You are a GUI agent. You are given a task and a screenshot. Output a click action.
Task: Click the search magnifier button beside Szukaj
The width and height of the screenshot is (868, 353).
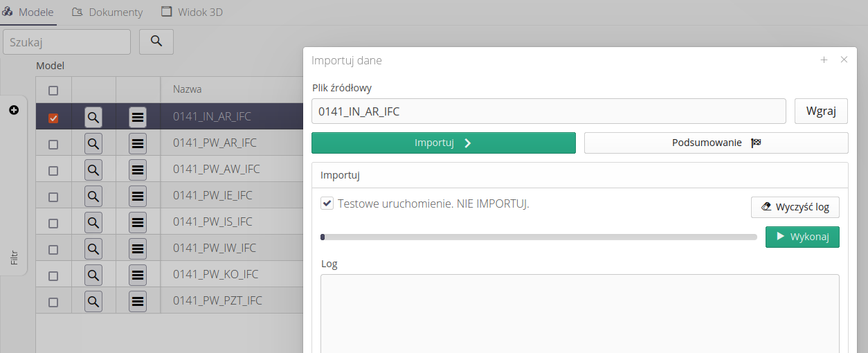click(156, 42)
